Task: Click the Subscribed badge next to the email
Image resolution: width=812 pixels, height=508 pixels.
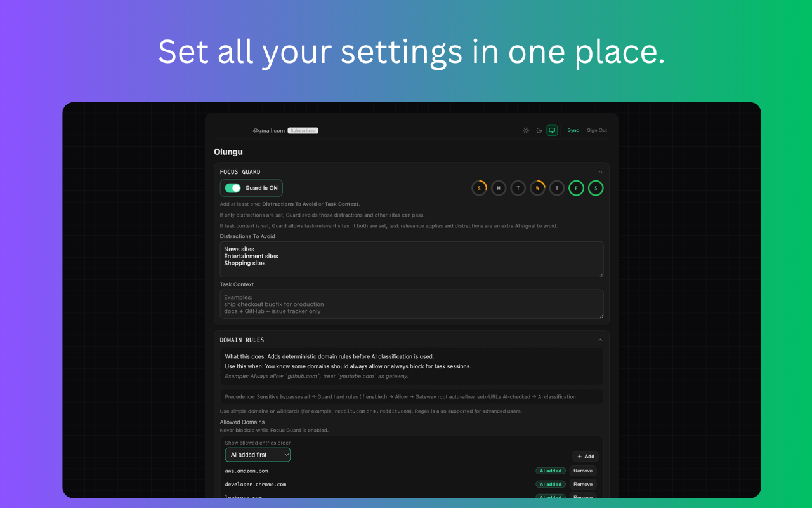Action: [x=303, y=130]
